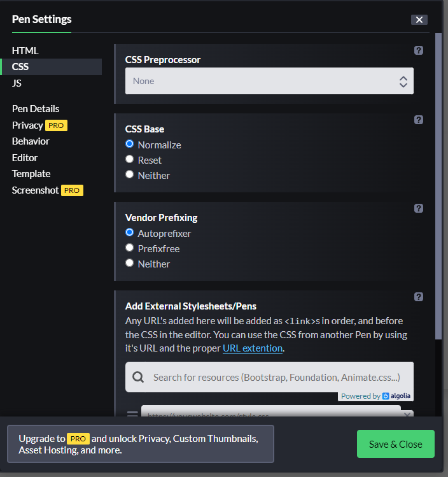Image resolution: width=448 pixels, height=477 pixels.
Task: Open the Screenshot PRO section
Action: (x=48, y=190)
